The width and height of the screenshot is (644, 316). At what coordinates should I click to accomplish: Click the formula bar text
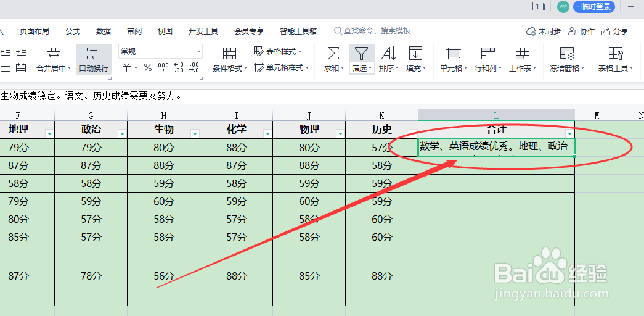(91, 97)
